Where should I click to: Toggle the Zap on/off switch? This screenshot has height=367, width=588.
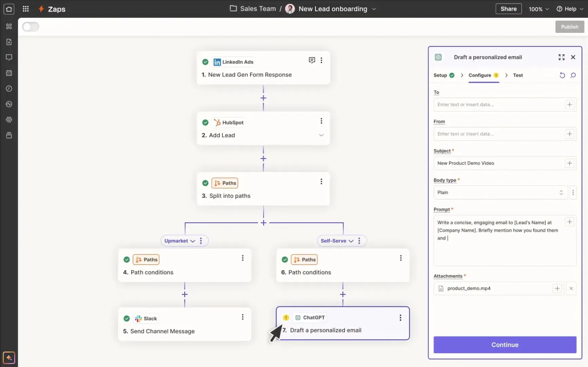31,27
